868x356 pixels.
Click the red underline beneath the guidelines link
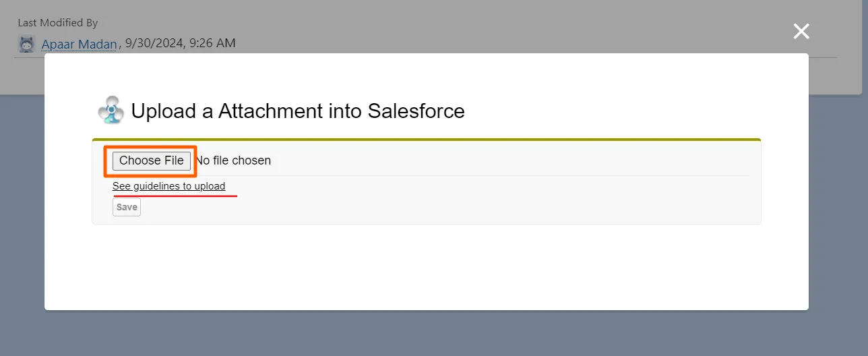tap(175, 196)
